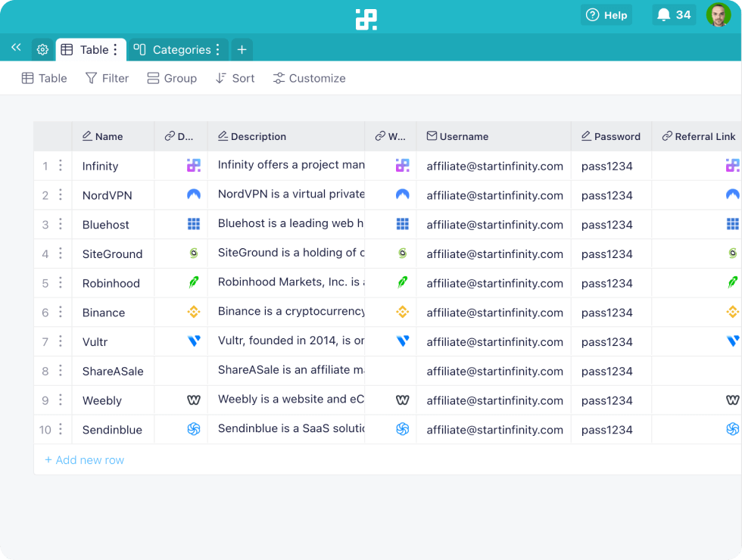742x560 pixels.
Task: Click NordVPN icon in W... column
Action: (x=402, y=194)
